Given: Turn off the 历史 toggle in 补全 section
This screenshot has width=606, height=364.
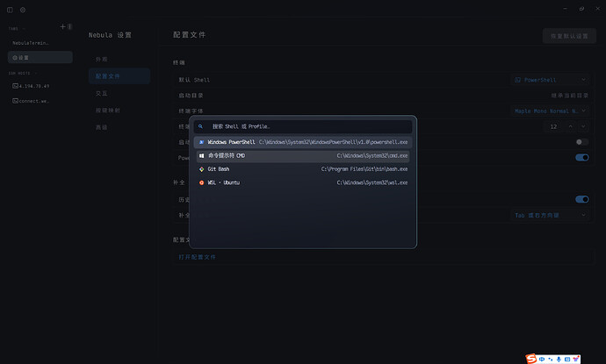Looking at the screenshot, I should (x=582, y=199).
